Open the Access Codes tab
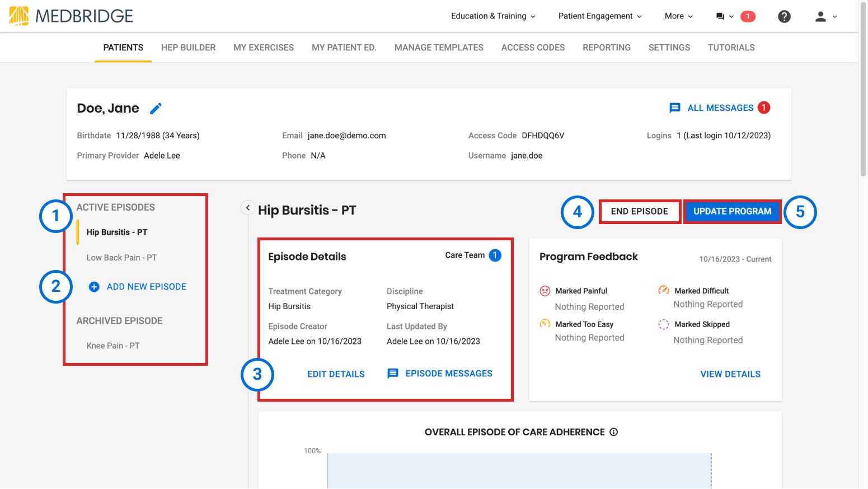The height and width of the screenshot is (489, 868). point(533,48)
